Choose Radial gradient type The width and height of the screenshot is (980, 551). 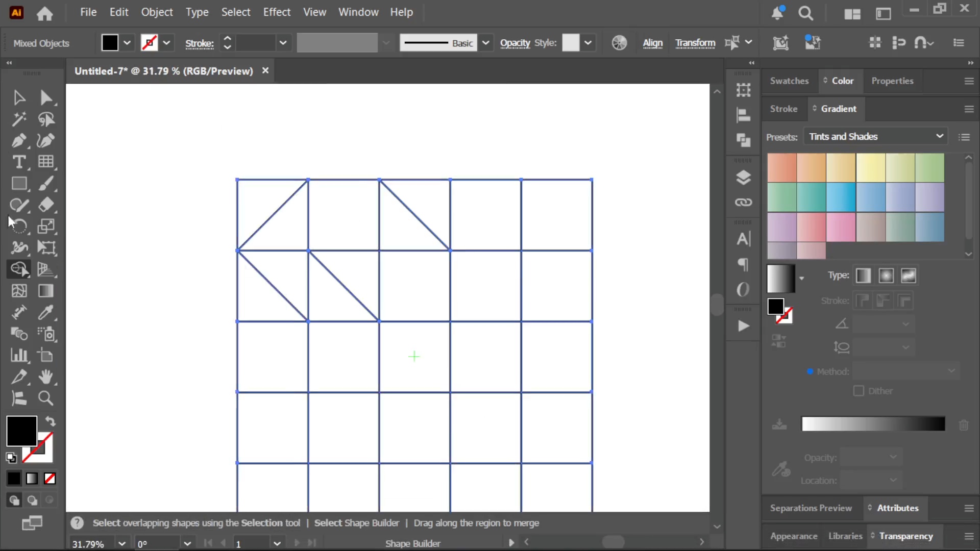pos(886,276)
